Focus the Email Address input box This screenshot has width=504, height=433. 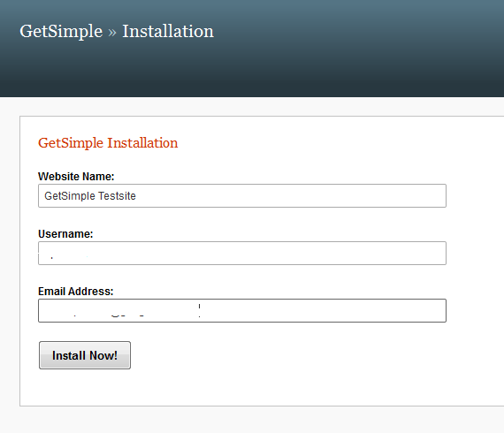pyautogui.click(x=242, y=311)
